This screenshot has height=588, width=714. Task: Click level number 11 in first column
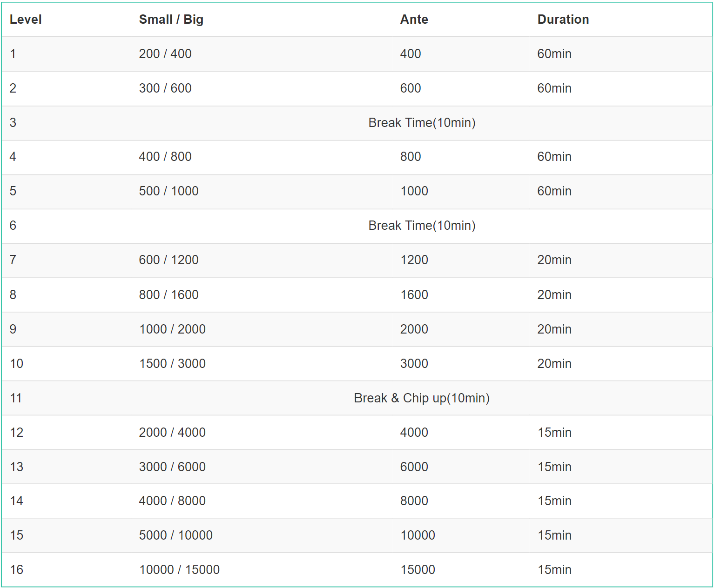click(x=16, y=398)
